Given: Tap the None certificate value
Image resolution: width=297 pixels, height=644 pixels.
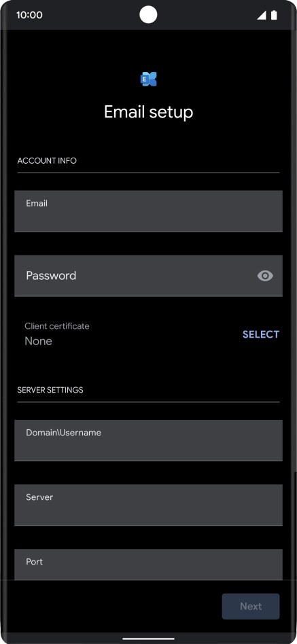Looking at the screenshot, I should point(38,341).
